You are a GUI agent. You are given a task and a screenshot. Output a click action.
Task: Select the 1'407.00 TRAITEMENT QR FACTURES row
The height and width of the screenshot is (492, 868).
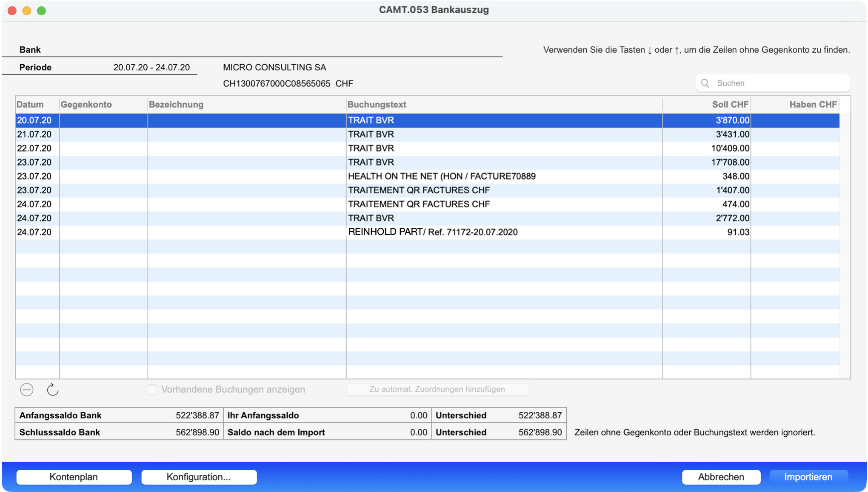(419, 190)
